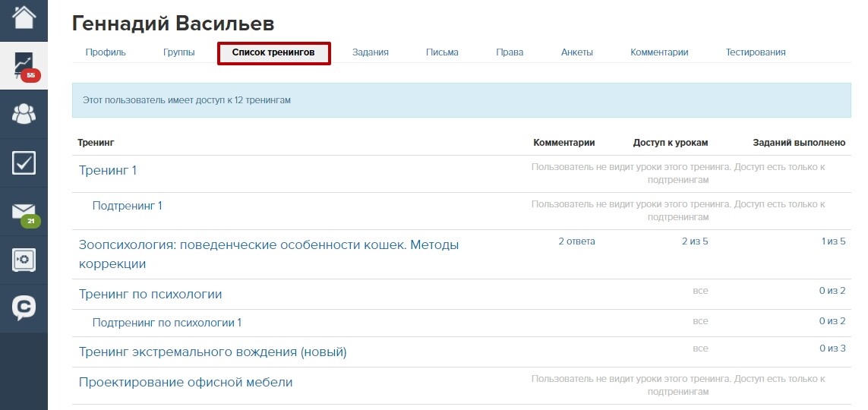Click the access notice about 12 trainings
Screen dimensions: 868x410
[461, 100]
